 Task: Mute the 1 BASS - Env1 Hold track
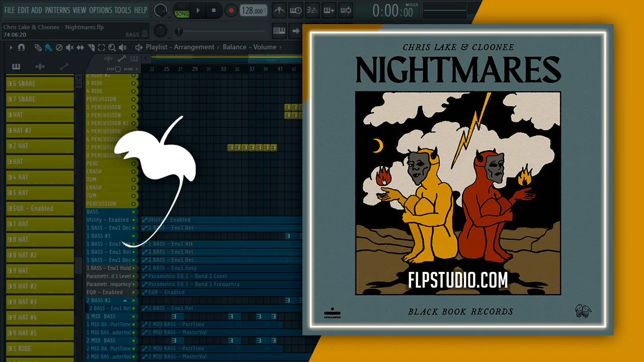click(133, 268)
